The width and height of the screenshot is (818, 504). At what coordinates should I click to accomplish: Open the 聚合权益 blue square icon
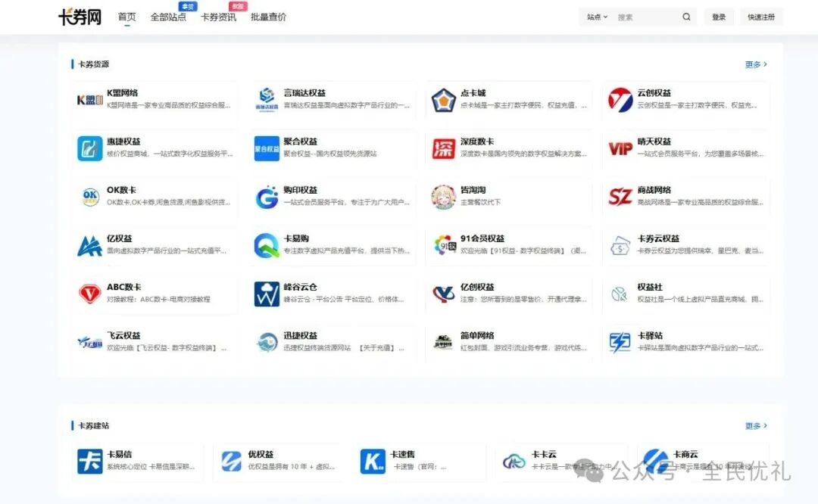pos(267,148)
